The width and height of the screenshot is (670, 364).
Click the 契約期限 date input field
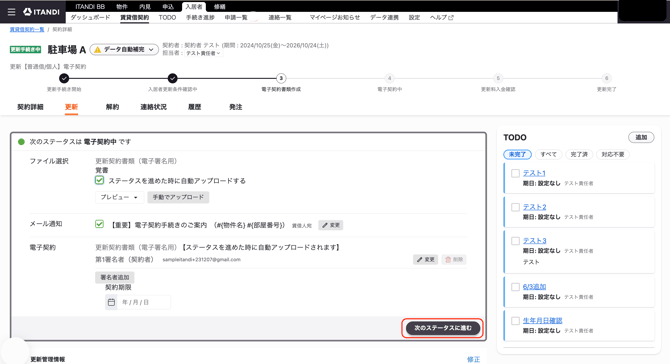pyautogui.click(x=138, y=302)
